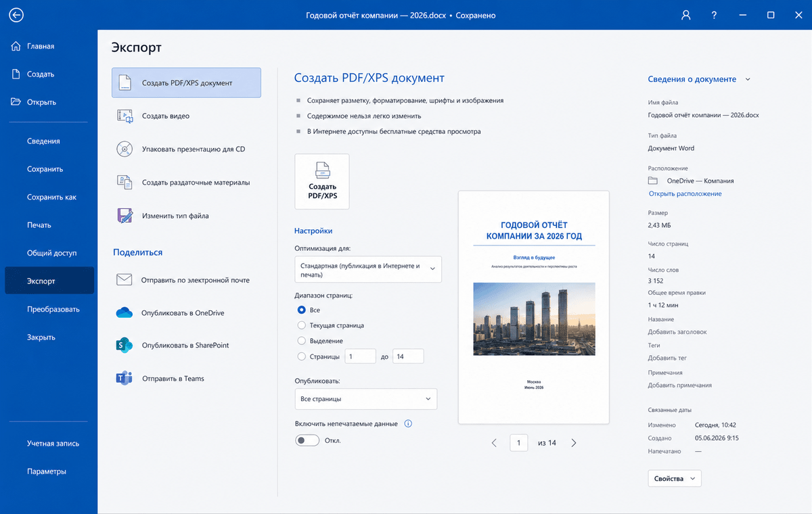Click the info icon next to Включить непечатаемые данные
The height and width of the screenshot is (514, 812).
pos(408,424)
